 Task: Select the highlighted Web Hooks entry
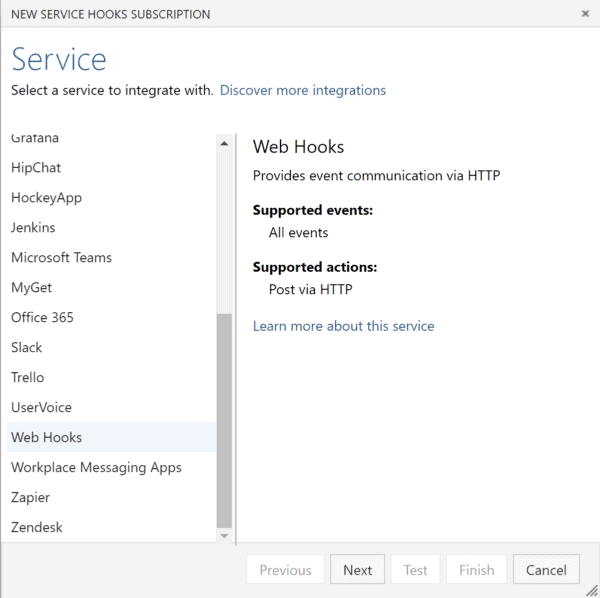tap(47, 437)
